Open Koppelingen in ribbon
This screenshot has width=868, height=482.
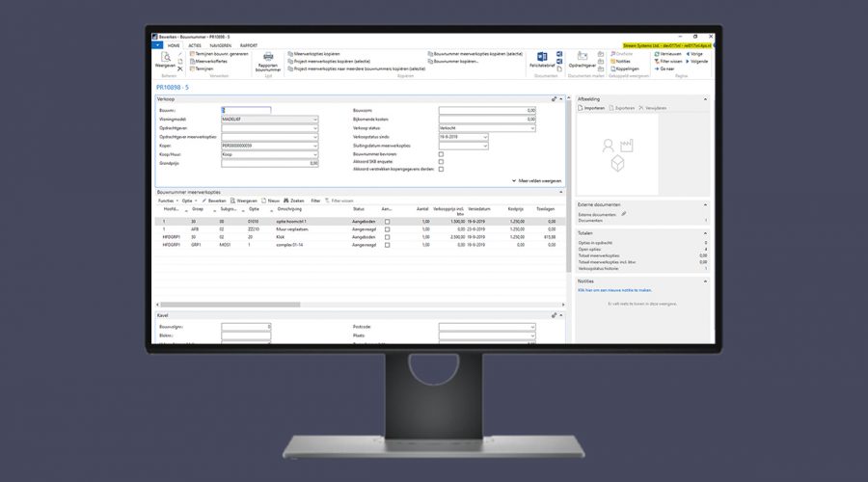coord(624,68)
